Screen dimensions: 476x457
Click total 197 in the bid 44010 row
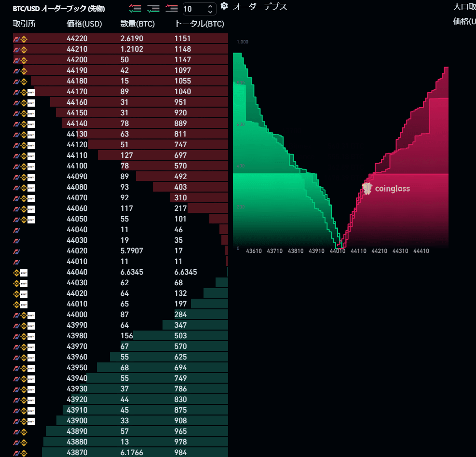[181, 304]
